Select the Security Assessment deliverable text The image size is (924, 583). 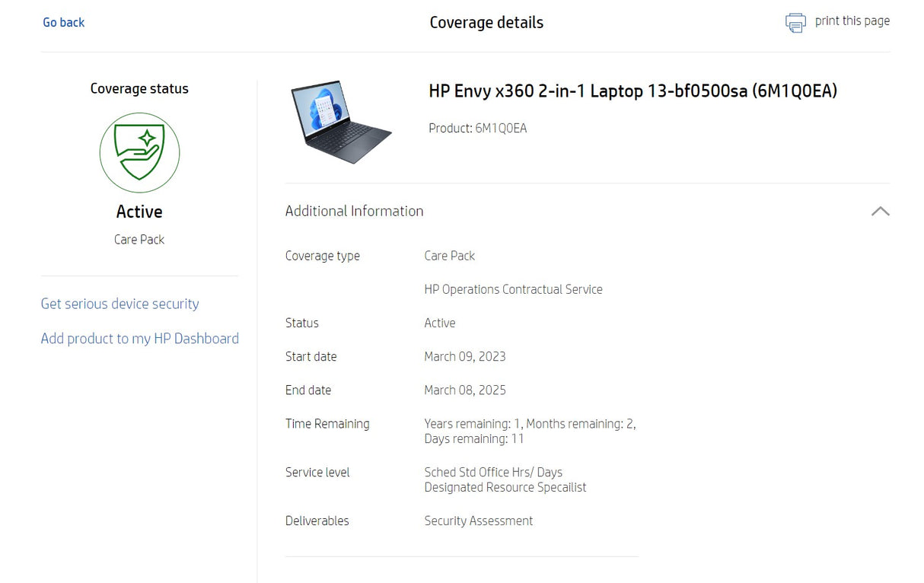point(478,521)
